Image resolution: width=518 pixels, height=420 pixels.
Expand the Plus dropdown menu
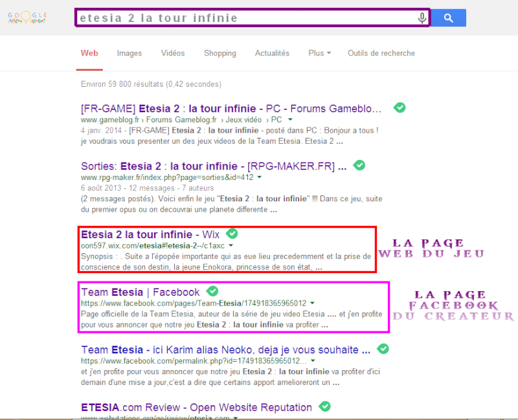coord(319,53)
